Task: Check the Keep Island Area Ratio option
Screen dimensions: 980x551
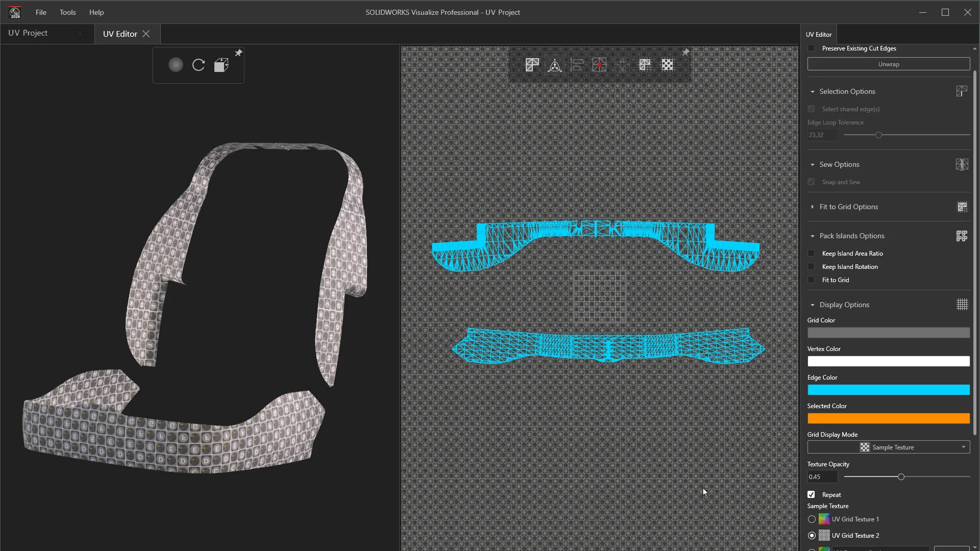Action: click(811, 254)
